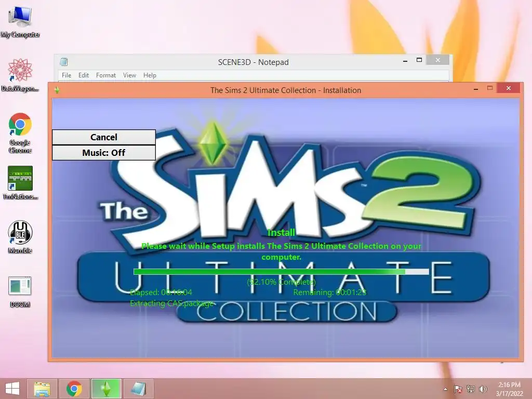Open My Computer desktop icon
Screen dimensions: 532x399
(x=20, y=21)
